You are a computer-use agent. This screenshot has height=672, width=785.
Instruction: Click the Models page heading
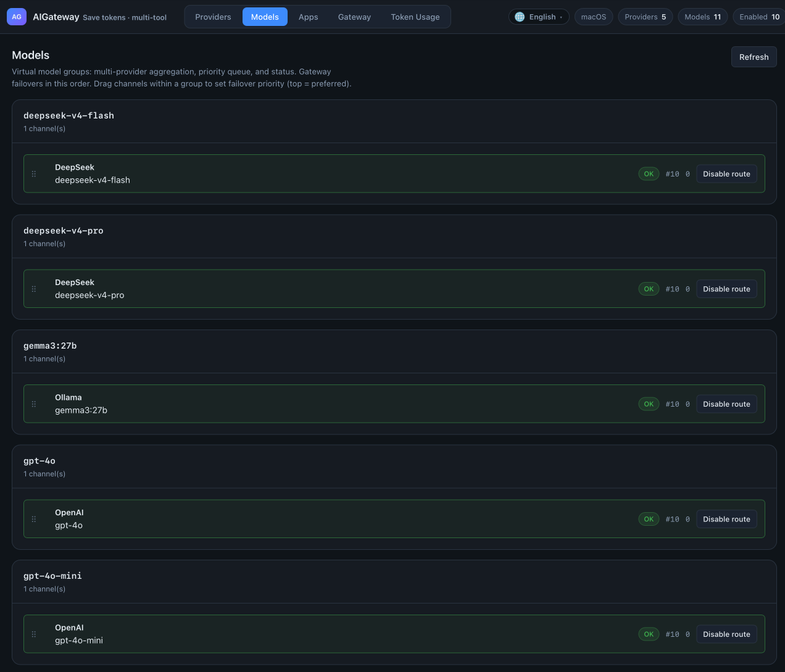click(31, 55)
